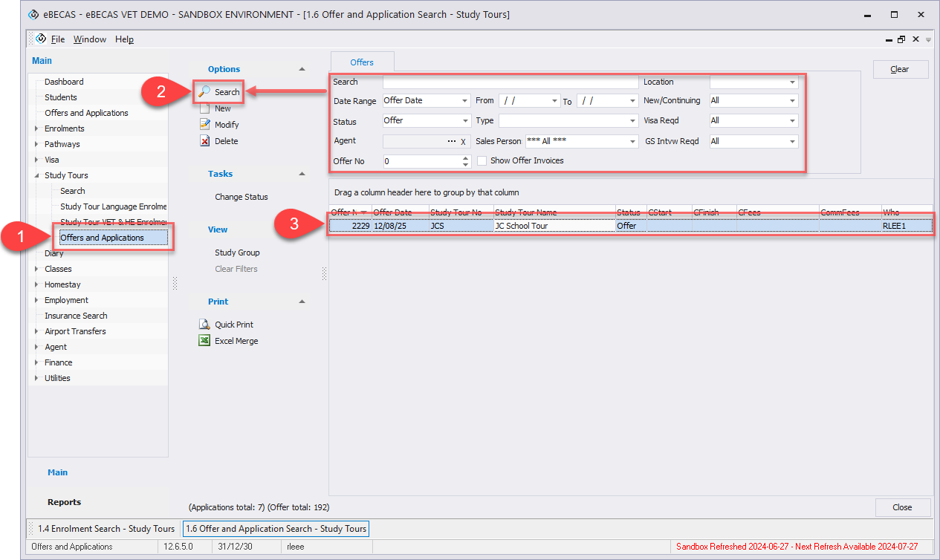940x560 pixels.
Task: Enable the Show Offer Invoices checkbox
Action: click(x=482, y=160)
